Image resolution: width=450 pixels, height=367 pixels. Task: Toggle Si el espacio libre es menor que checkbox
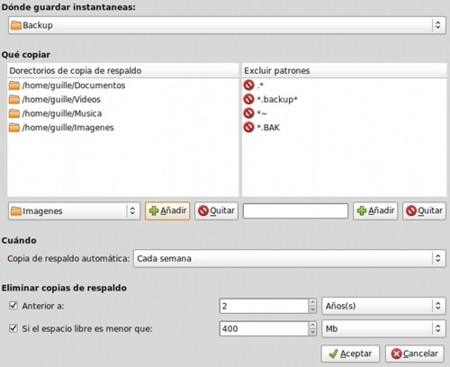point(13,328)
